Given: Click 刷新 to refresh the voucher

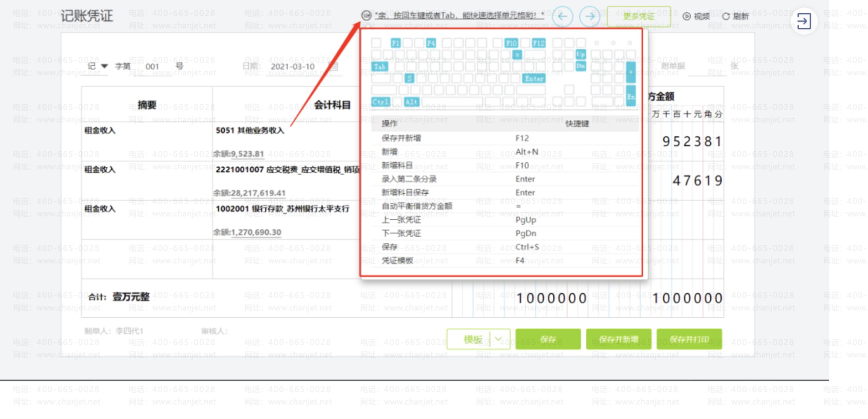Looking at the screenshot, I should [736, 16].
